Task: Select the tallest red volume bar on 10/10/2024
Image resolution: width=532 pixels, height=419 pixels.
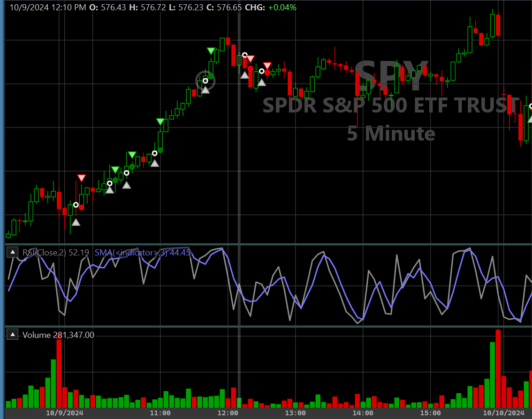Action: point(498,368)
